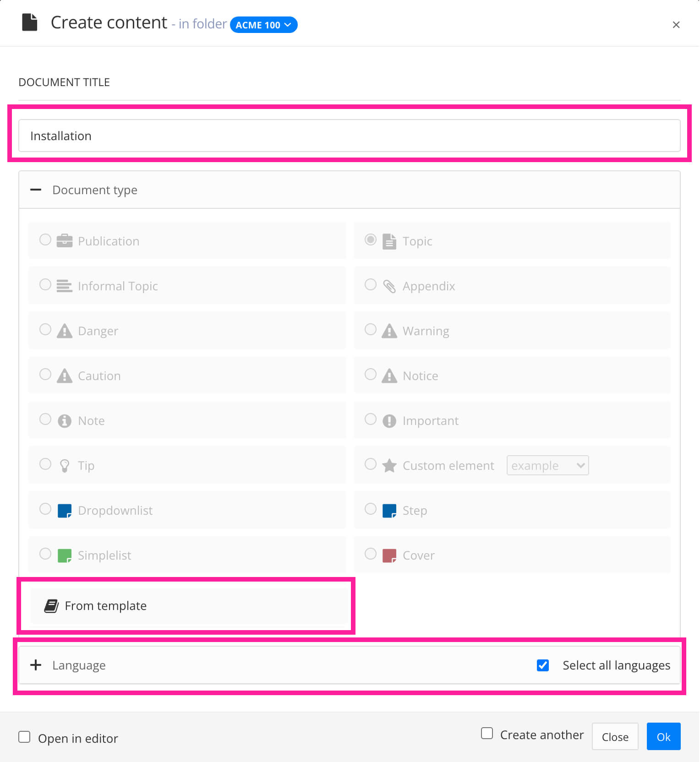Click the Appendix paperclip icon
The image size is (700, 762).
pos(389,285)
